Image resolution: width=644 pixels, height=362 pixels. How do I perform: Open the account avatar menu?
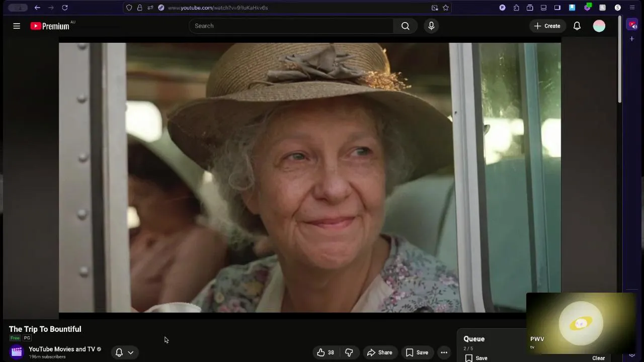(599, 26)
